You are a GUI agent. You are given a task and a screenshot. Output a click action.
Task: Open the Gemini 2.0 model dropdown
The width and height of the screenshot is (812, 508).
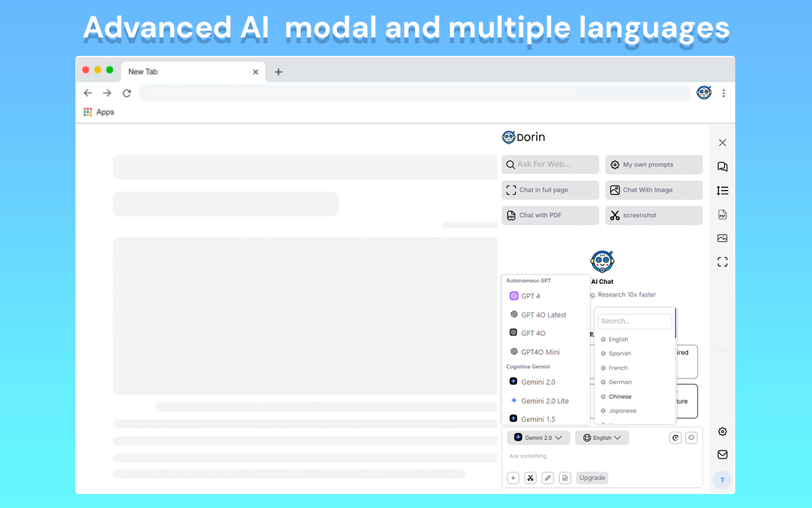539,438
